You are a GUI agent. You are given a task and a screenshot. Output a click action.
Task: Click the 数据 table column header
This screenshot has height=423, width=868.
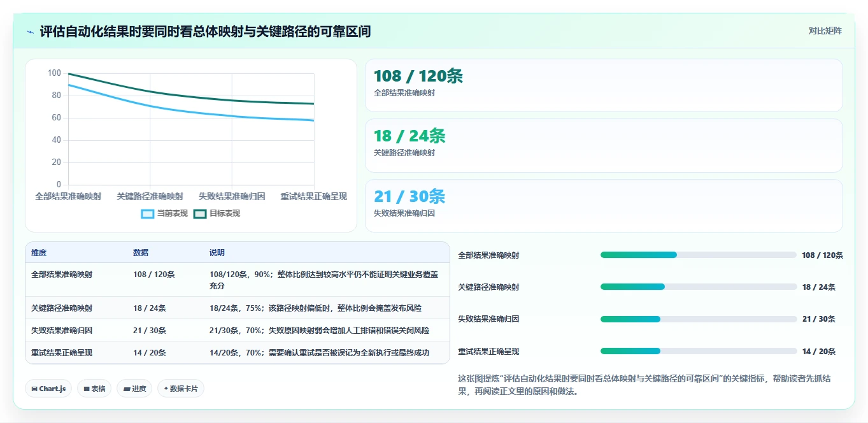pos(141,253)
